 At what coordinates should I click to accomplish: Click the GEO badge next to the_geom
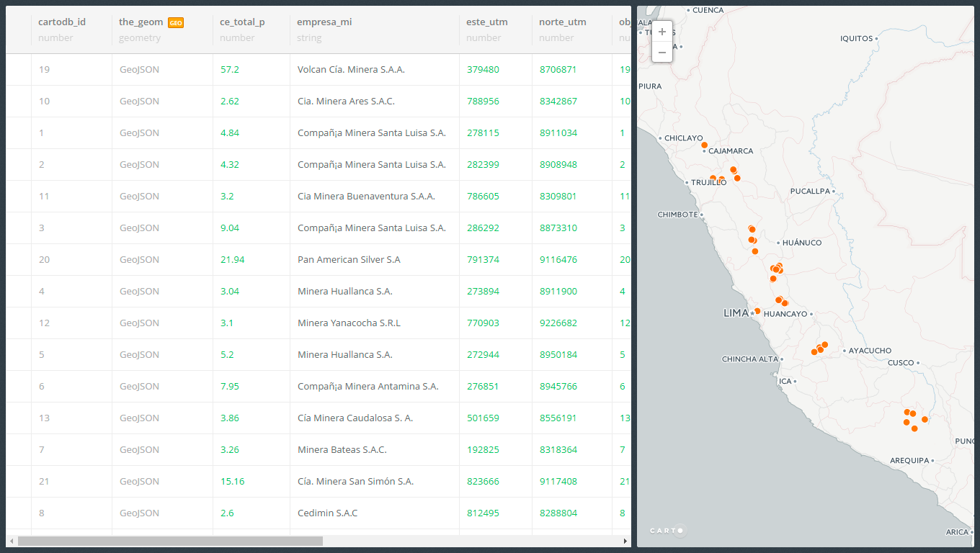(176, 23)
